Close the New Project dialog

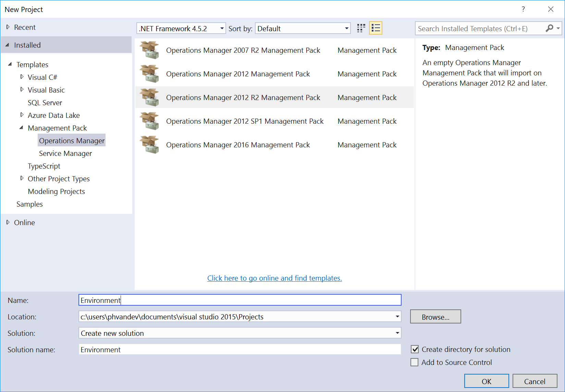coord(551,9)
